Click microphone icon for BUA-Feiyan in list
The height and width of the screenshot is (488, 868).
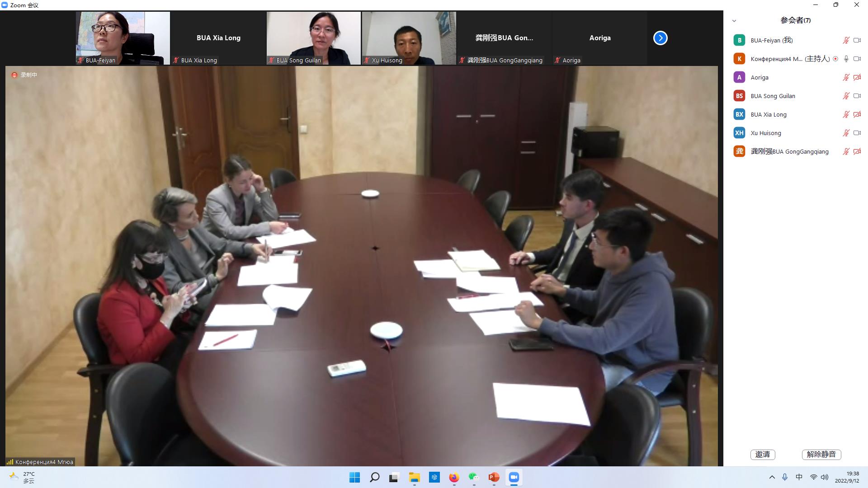(846, 40)
